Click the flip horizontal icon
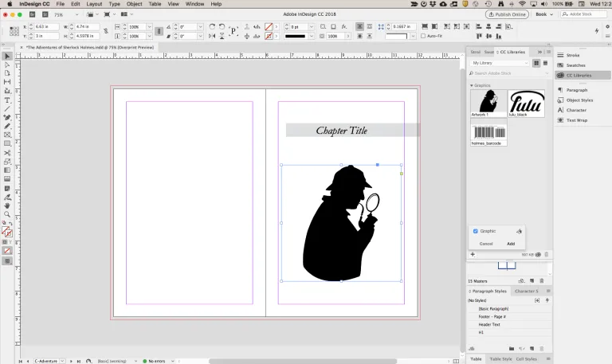612x364 pixels. pyautogui.click(x=212, y=36)
